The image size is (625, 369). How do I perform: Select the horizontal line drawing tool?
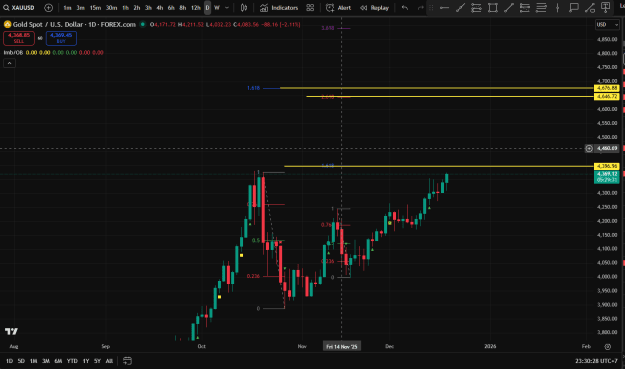(444, 8)
